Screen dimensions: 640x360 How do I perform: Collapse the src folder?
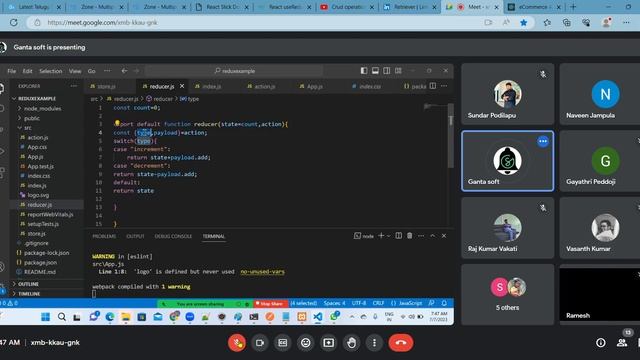[27, 128]
